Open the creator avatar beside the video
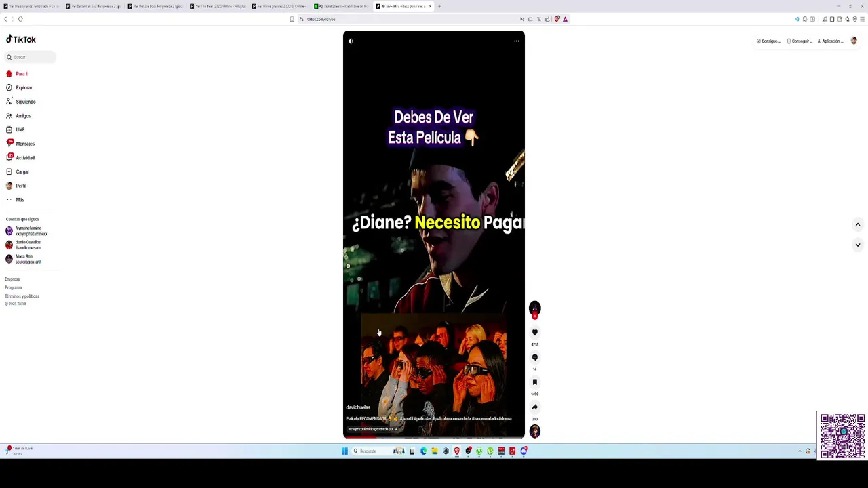This screenshot has height=488, width=868. pos(534,308)
